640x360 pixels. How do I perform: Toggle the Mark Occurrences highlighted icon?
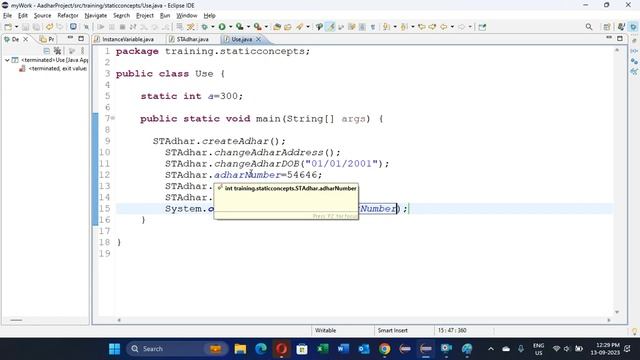pyautogui.click(x=330, y=27)
